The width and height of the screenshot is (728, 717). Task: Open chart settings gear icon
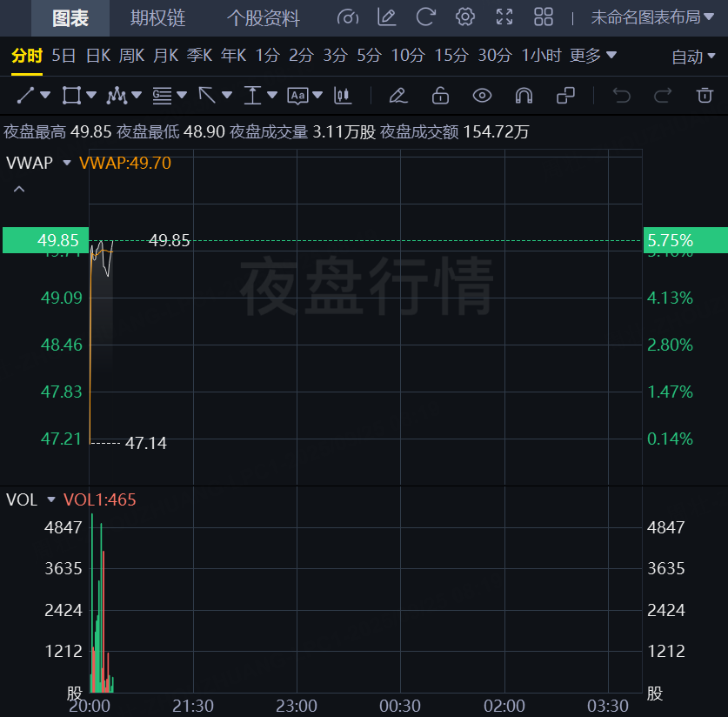tap(465, 17)
